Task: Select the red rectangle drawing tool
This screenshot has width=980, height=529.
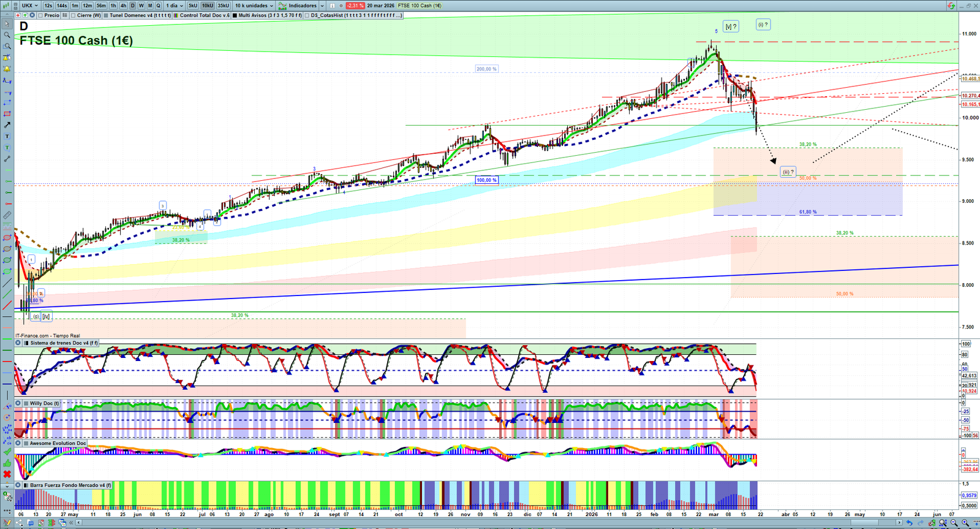Action: 7,113
